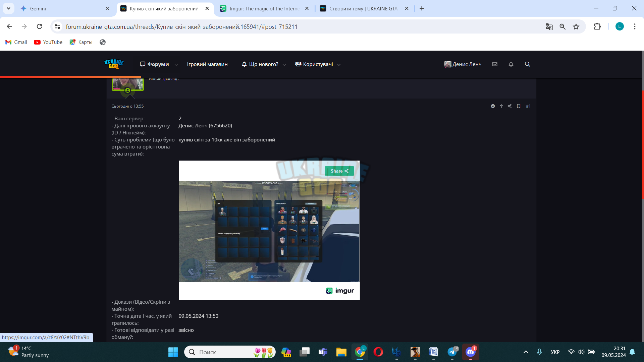The width and height of the screenshot is (644, 362).
Task: Switch to the Imgur browser tab
Action: [264, 8]
